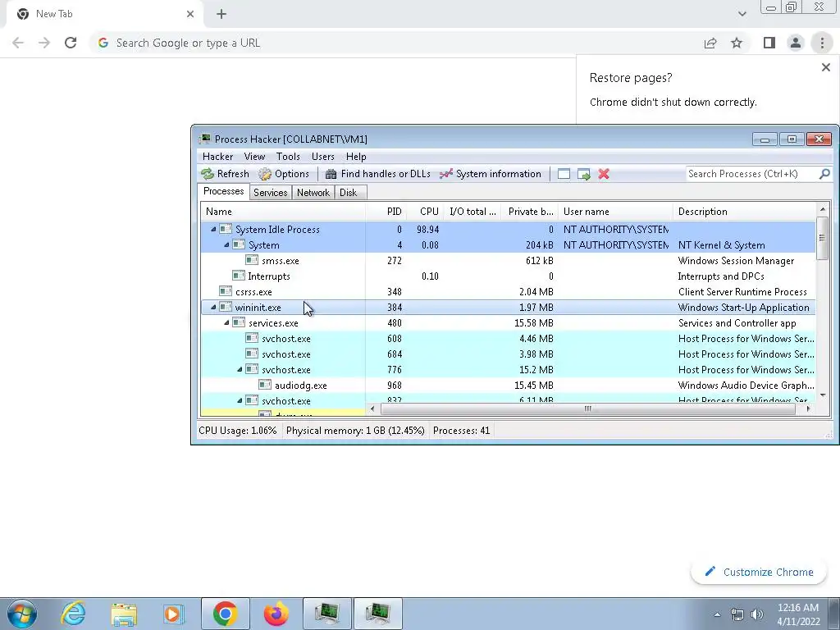The height and width of the screenshot is (630, 840).
Task: Bookmark this tab with the star icon
Action: click(x=737, y=43)
